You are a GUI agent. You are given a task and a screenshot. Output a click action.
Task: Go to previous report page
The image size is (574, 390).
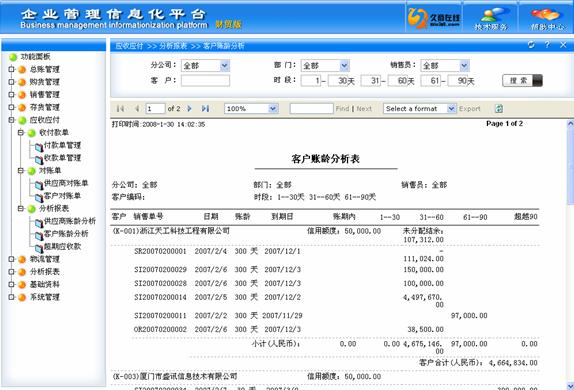coord(137,109)
